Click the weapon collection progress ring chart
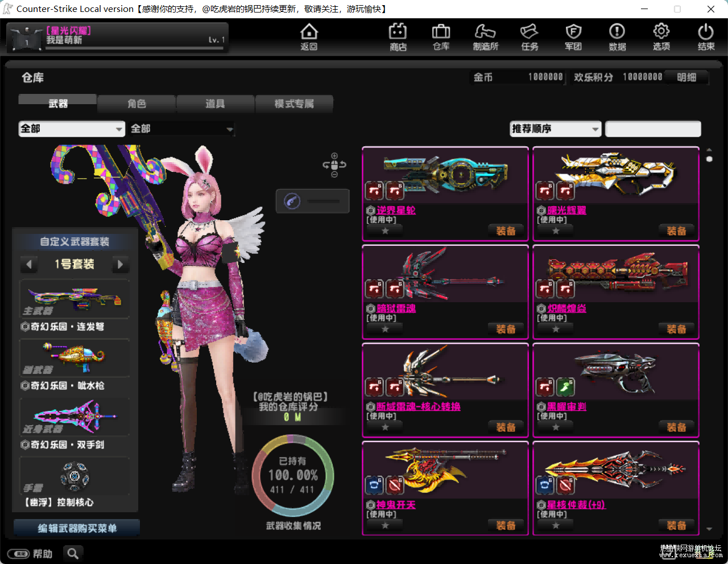The height and width of the screenshot is (564, 728). click(x=293, y=476)
